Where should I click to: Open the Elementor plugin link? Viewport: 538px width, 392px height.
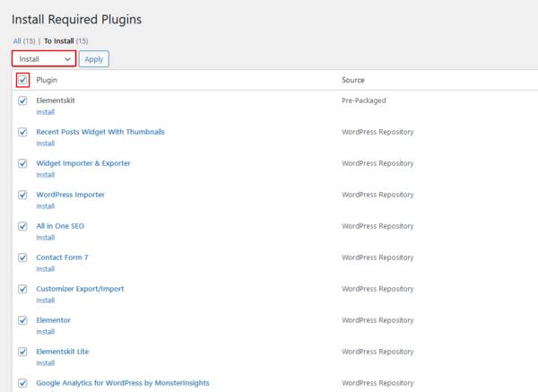tap(53, 320)
